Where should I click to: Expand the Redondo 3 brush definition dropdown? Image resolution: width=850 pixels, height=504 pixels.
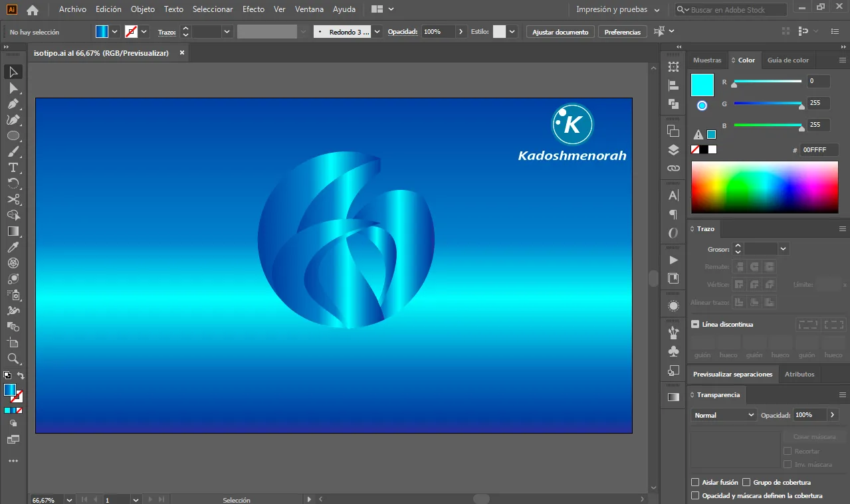377,31
